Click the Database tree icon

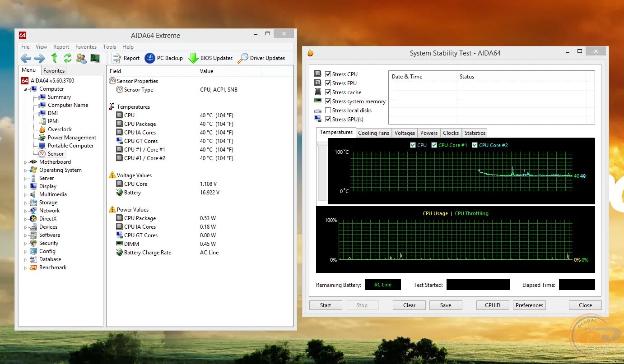click(33, 259)
